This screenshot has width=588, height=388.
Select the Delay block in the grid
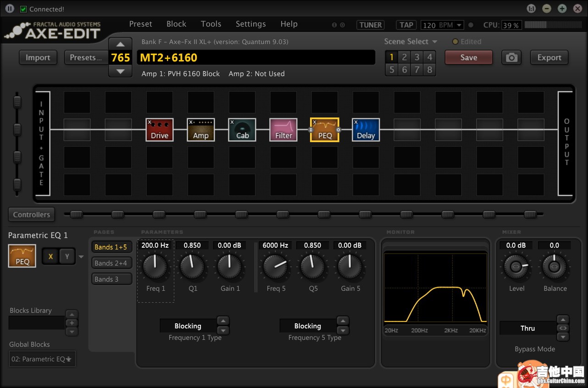click(366, 130)
